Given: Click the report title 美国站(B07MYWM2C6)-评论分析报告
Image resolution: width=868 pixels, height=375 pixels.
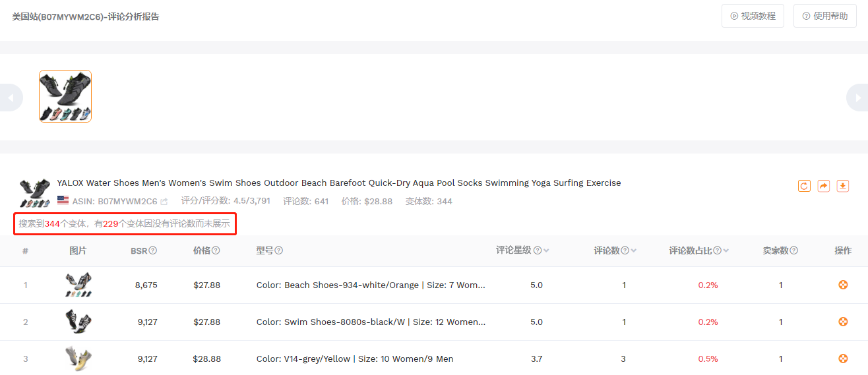Looking at the screenshot, I should [x=86, y=16].
